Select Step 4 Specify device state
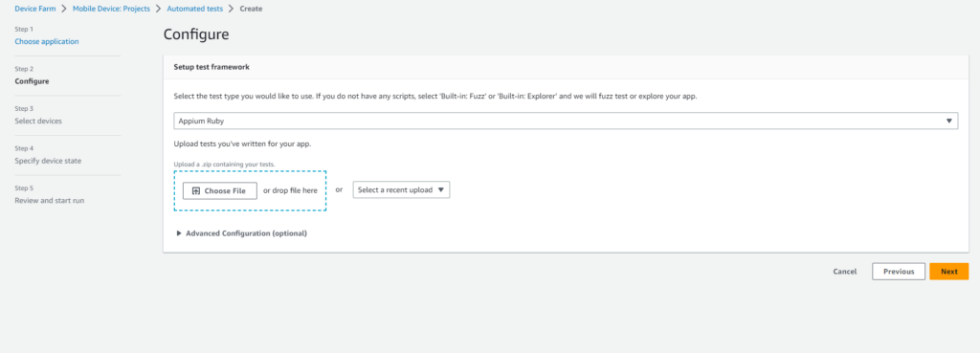The image size is (980, 353). [48, 161]
